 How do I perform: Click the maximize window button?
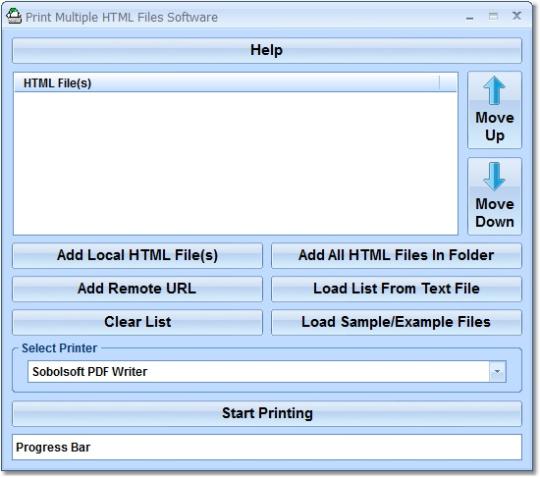[x=493, y=16]
